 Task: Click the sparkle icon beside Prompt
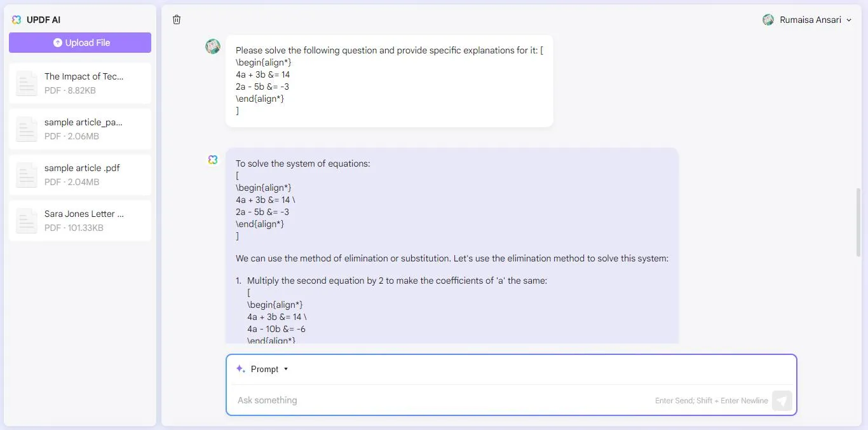[240, 369]
